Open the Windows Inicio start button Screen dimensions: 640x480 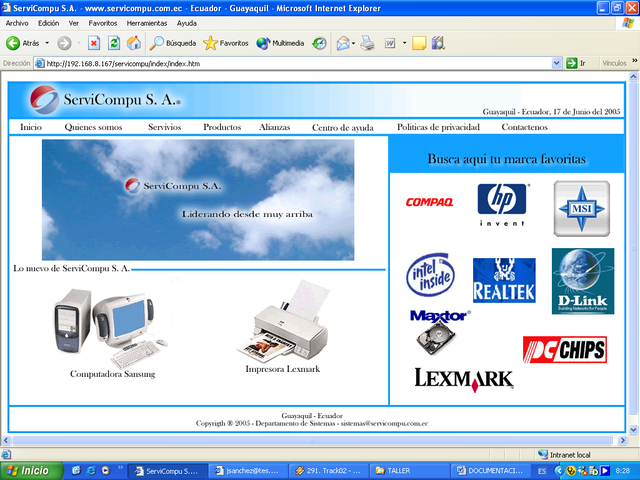point(31,471)
